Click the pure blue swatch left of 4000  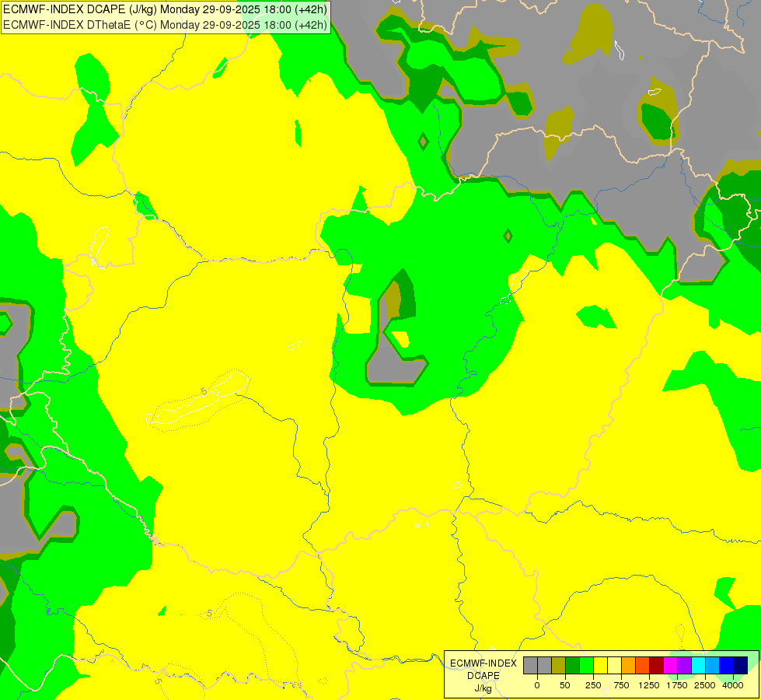(726, 666)
